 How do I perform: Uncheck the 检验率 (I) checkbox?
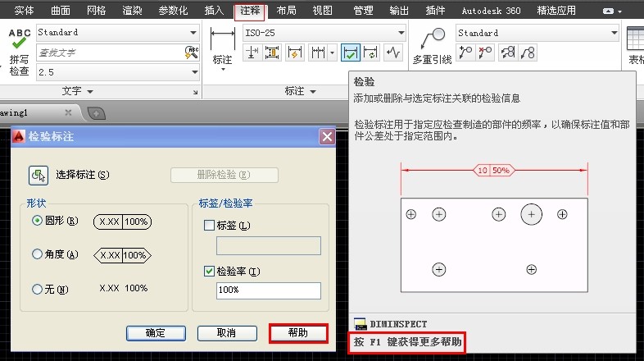tap(209, 271)
